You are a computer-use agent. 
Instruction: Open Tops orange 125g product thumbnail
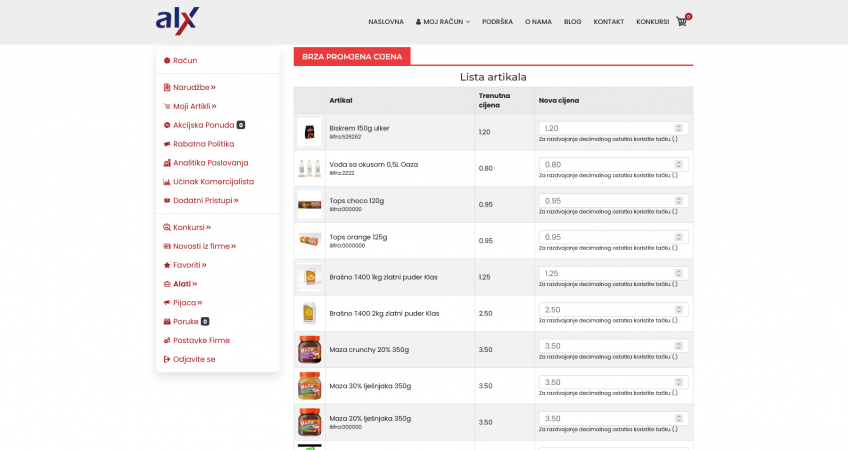(309, 241)
